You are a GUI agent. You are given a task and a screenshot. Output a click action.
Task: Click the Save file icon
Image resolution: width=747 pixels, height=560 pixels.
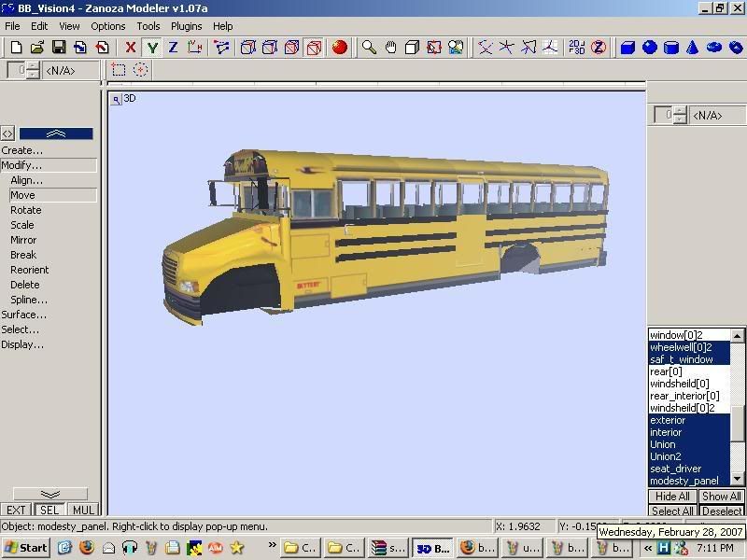59,48
